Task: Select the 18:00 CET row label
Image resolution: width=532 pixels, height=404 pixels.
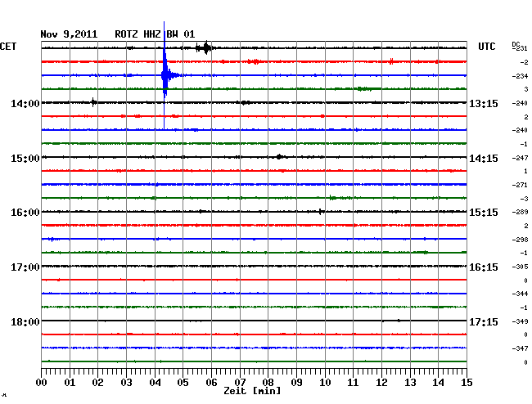Action: (x=25, y=322)
